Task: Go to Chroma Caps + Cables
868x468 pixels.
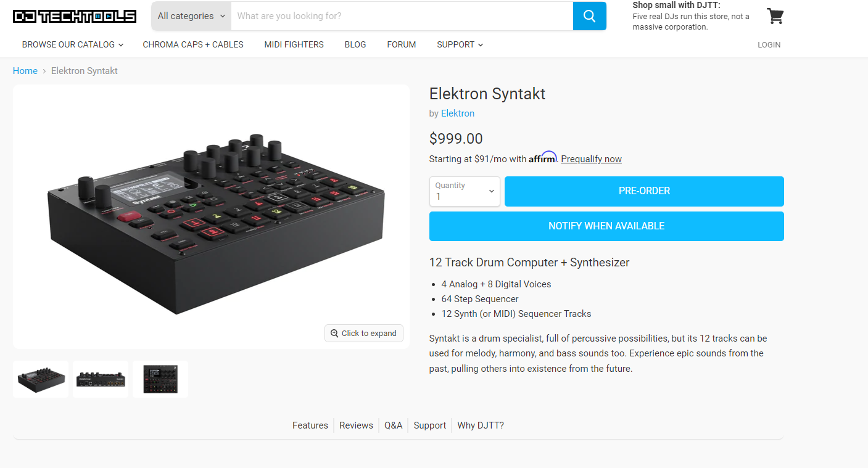Action: [x=193, y=44]
